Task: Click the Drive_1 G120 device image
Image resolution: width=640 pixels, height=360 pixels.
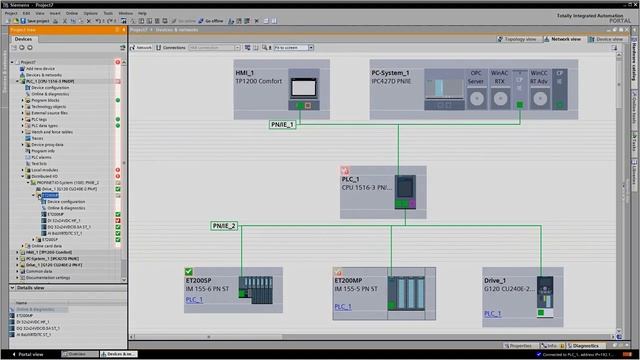Action: coord(545,297)
